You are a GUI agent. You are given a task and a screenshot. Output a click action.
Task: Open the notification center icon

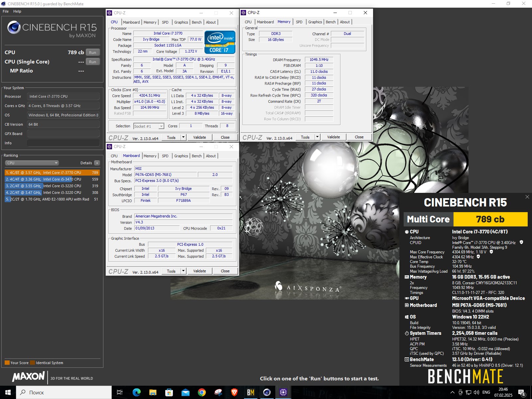point(522,393)
